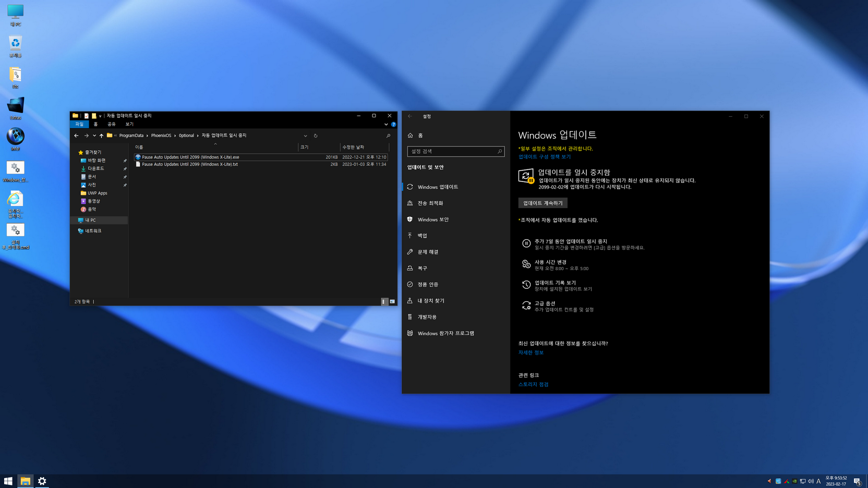The height and width of the screenshot is (488, 868).
Task: Click the Optional breadcrumb in address bar
Action: [x=186, y=136]
